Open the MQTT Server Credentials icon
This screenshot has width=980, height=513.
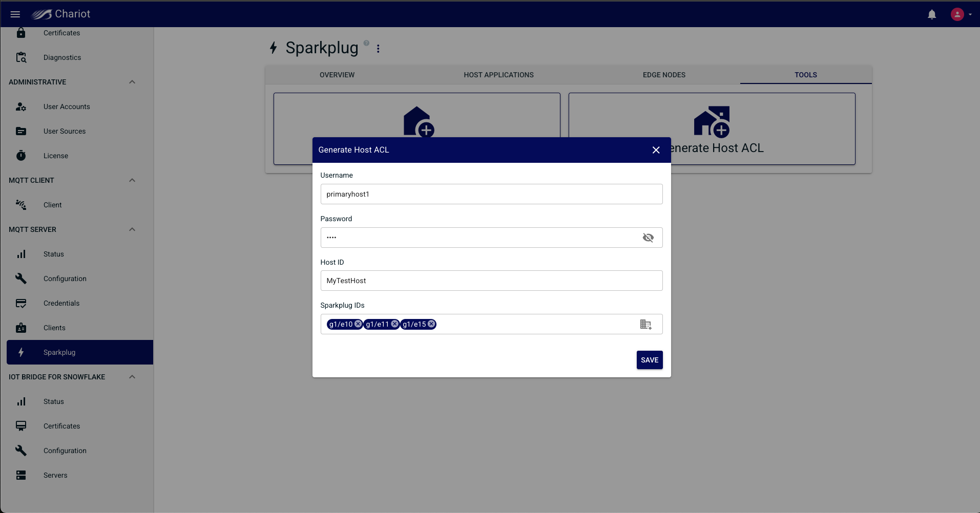click(21, 303)
